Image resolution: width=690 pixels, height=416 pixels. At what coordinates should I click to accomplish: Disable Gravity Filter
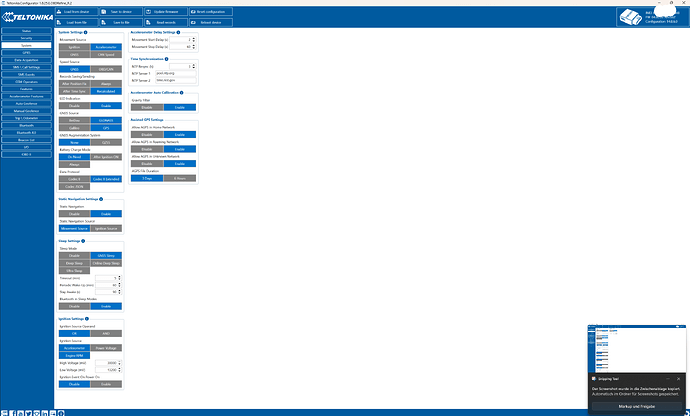147,107
